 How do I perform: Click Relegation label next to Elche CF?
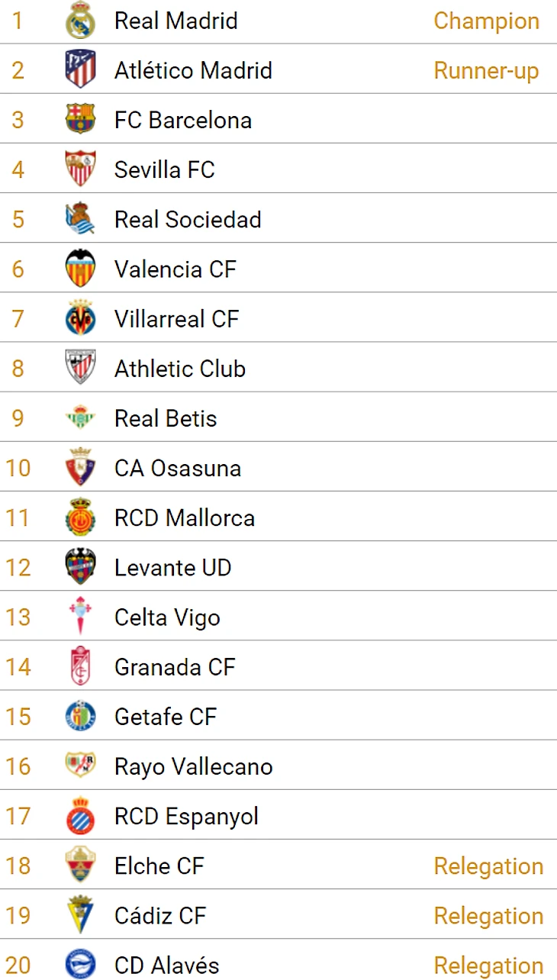pyautogui.click(x=488, y=866)
